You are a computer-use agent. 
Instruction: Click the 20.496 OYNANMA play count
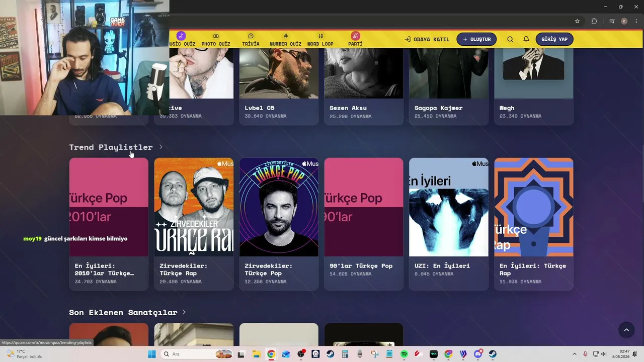tap(181, 282)
